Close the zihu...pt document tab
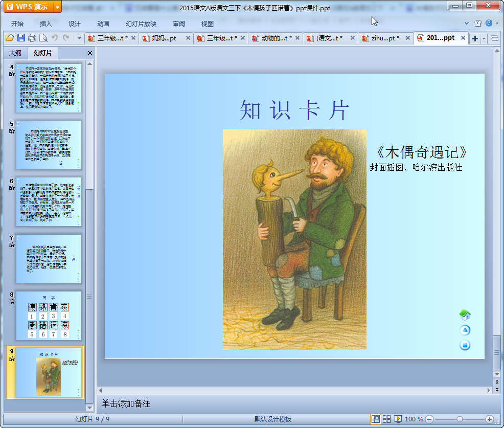 point(407,38)
